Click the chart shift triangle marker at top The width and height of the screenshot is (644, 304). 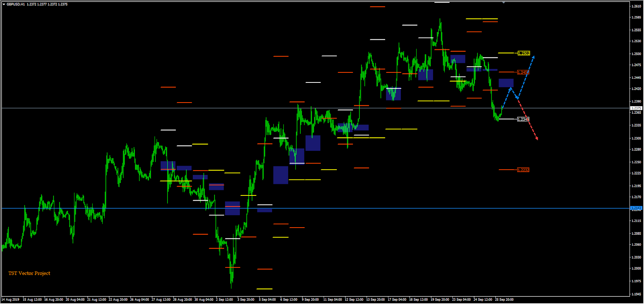pos(504,2)
